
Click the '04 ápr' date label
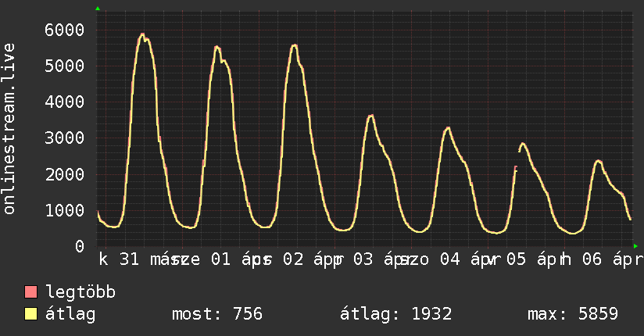tap(470, 259)
